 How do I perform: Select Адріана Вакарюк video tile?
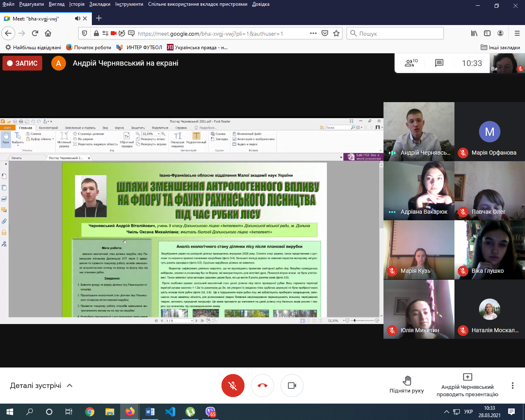pos(419,191)
